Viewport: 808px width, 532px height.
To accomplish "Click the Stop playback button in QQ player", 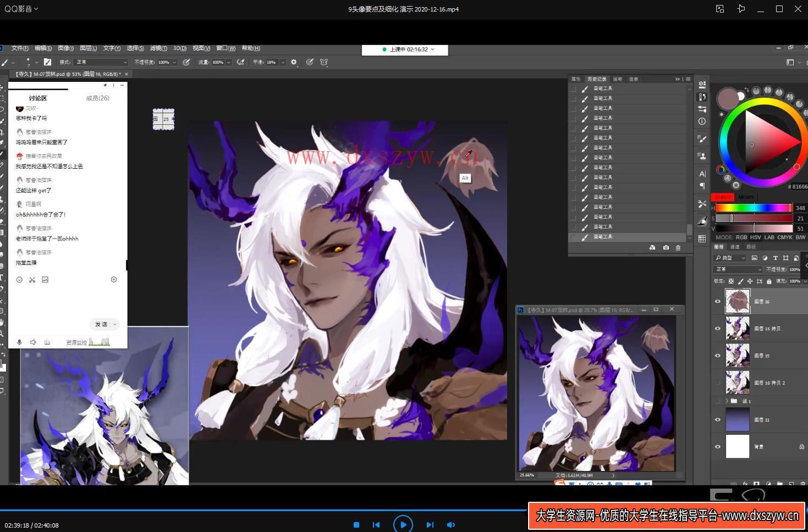I will (x=356, y=525).
